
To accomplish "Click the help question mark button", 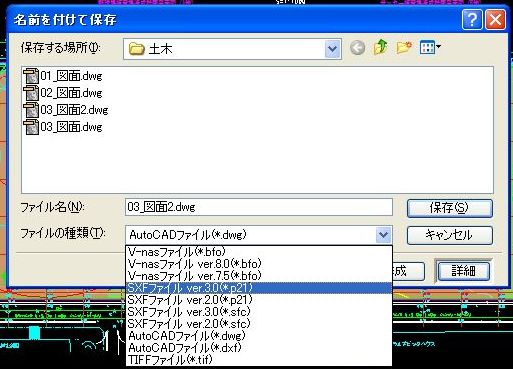I will click(x=472, y=20).
